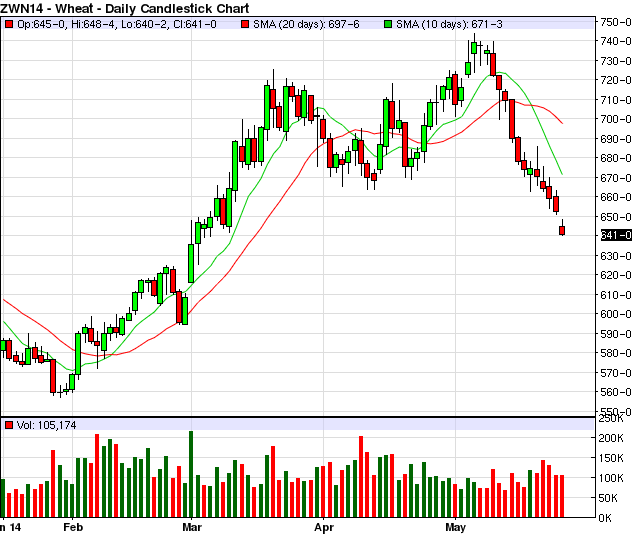Click the tallest red volume bar in April
The height and width of the screenshot is (536, 640).
[361, 476]
